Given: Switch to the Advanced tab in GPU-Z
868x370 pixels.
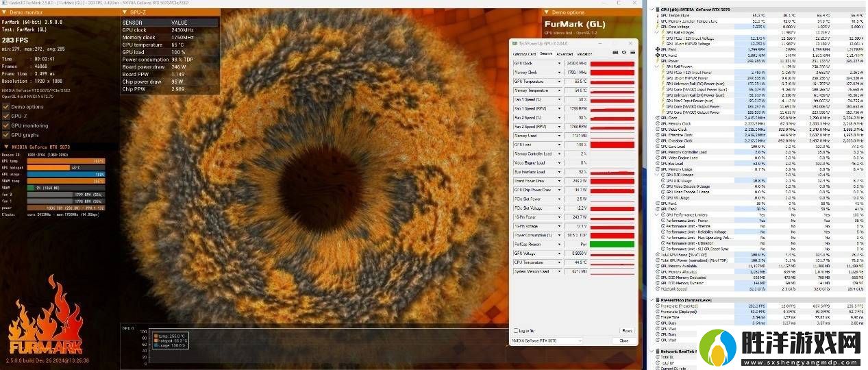Looking at the screenshot, I should 565,53.
